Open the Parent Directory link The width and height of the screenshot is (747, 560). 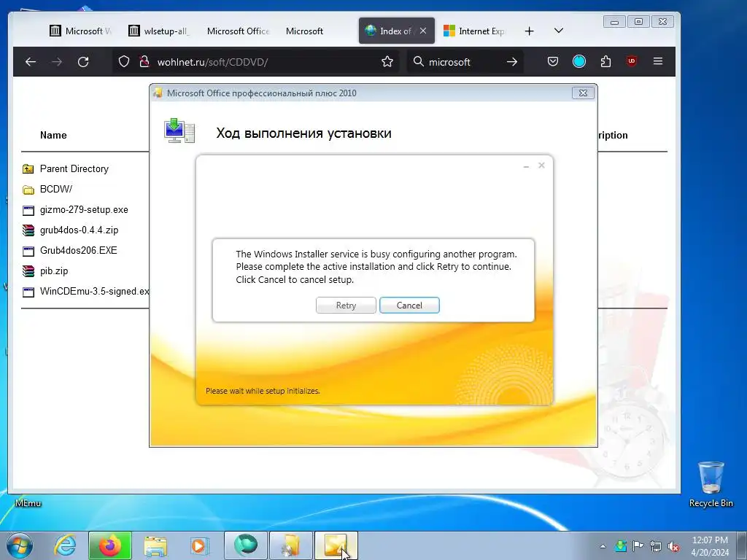click(x=74, y=169)
